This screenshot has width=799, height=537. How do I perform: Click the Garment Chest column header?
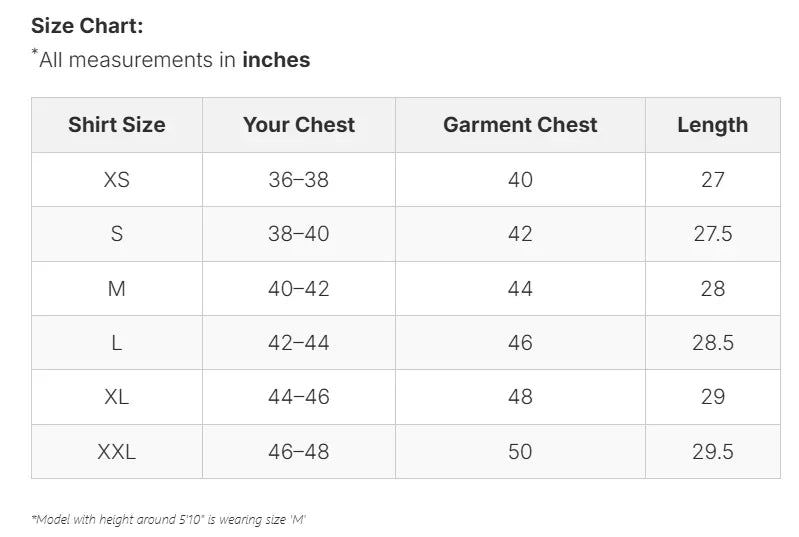click(x=520, y=125)
